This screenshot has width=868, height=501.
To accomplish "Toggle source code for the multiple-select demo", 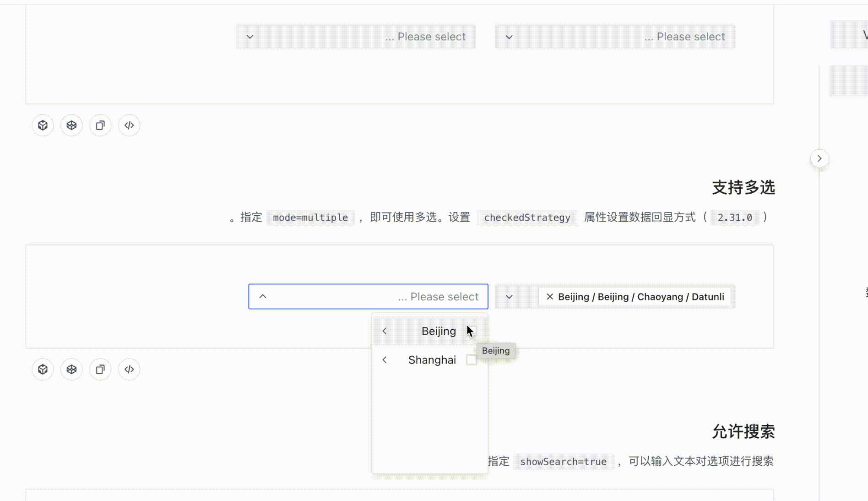I will pos(129,369).
